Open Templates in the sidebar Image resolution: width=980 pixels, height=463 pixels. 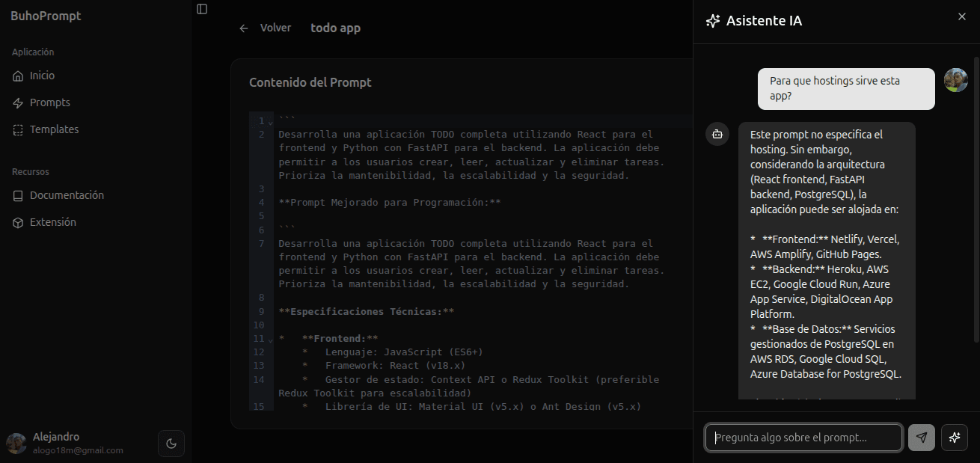click(x=96, y=129)
